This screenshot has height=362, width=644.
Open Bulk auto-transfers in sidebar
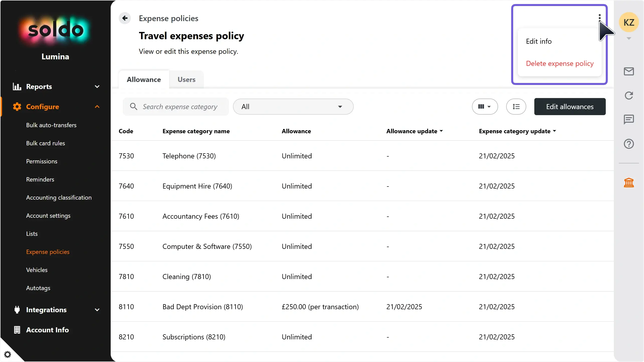[51, 125]
